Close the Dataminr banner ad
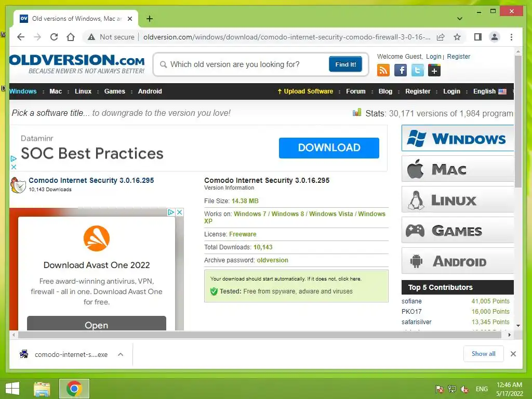Image resolution: width=532 pixels, height=399 pixels. [x=14, y=167]
